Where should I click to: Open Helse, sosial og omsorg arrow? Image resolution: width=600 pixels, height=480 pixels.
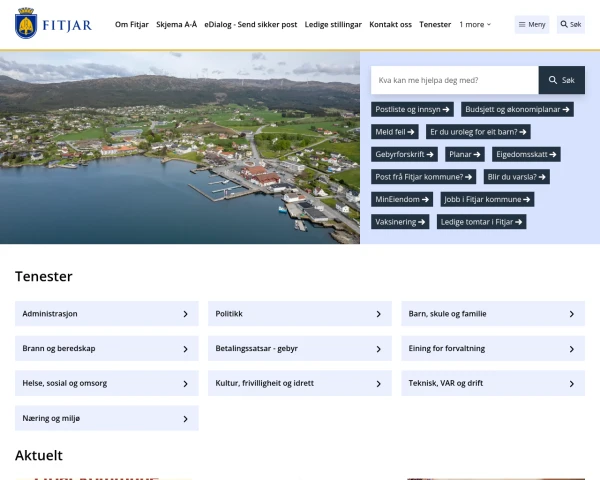185,383
